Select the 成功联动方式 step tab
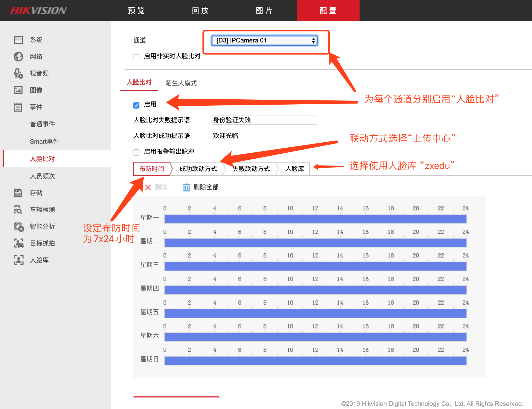 tap(198, 169)
